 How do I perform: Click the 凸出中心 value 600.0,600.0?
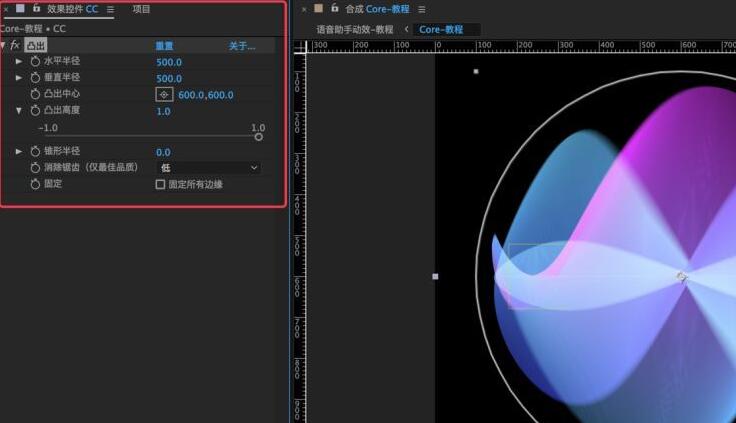(x=206, y=95)
